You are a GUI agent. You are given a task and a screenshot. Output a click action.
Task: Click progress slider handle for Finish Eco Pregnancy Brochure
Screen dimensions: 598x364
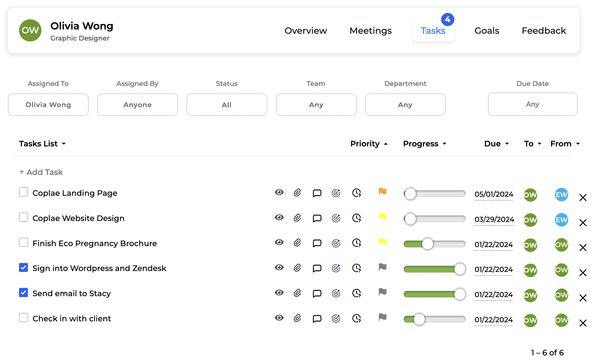[427, 244]
